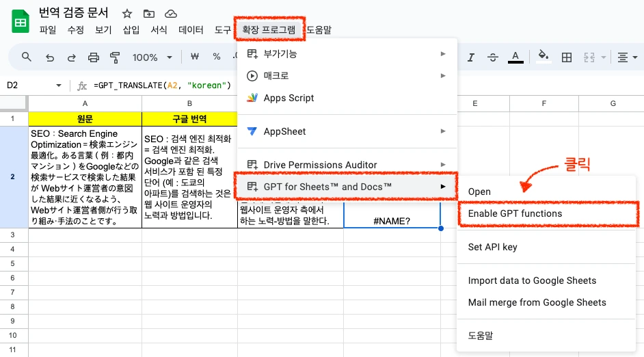644x357 pixels.
Task: Select Mail merge from Google Sheets
Action: [x=546, y=302]
